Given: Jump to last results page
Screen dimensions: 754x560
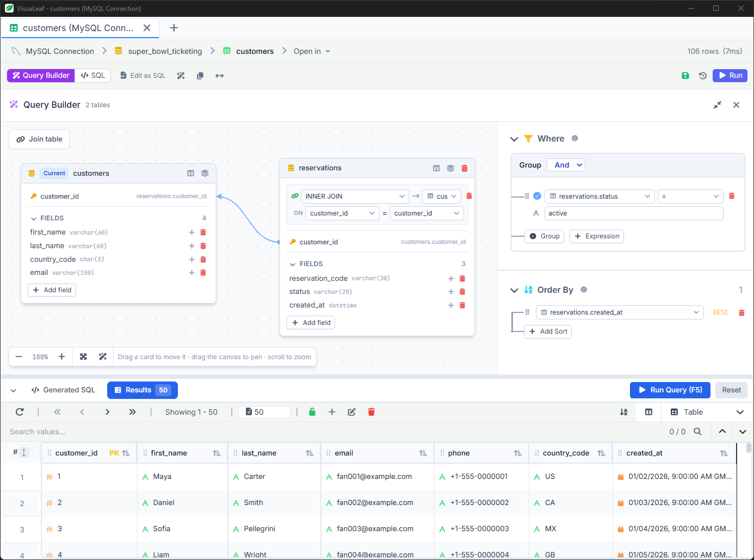Looking at the screenshot, I should coord(132,412).
